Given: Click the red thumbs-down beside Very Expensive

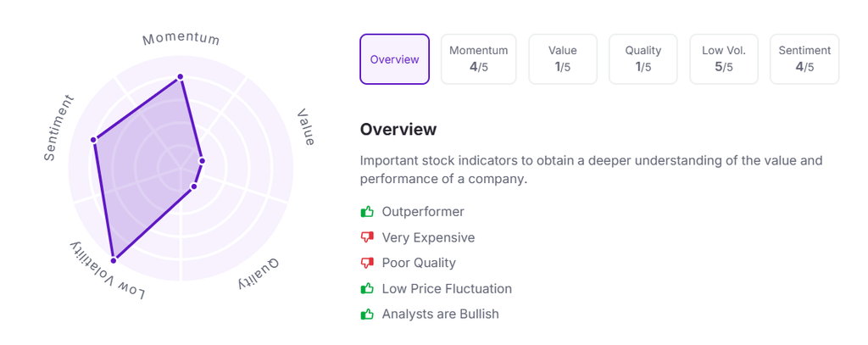Looking at the screenshot, I should point(367,237).
